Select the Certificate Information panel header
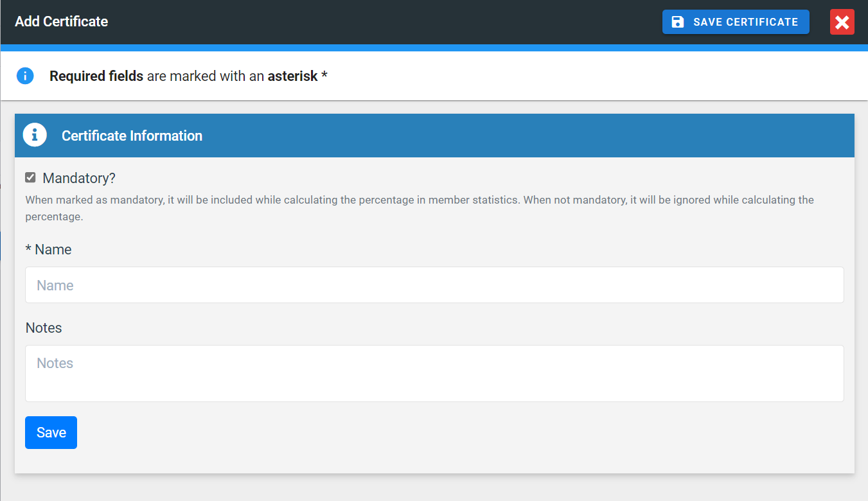 coord(450,136)
